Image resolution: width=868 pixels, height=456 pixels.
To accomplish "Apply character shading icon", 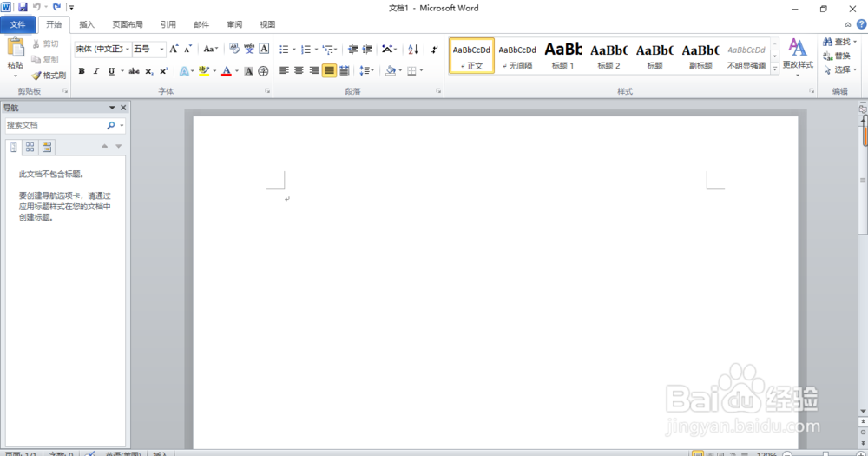I will pos(248,71).
